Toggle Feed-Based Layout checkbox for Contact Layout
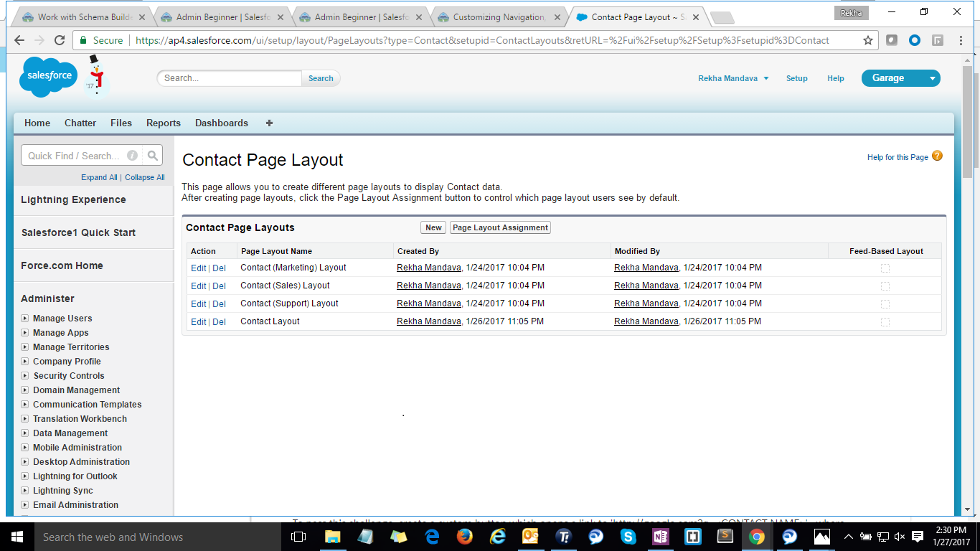Viewport: 980px width, 551px height. click(x=885, y=322)
